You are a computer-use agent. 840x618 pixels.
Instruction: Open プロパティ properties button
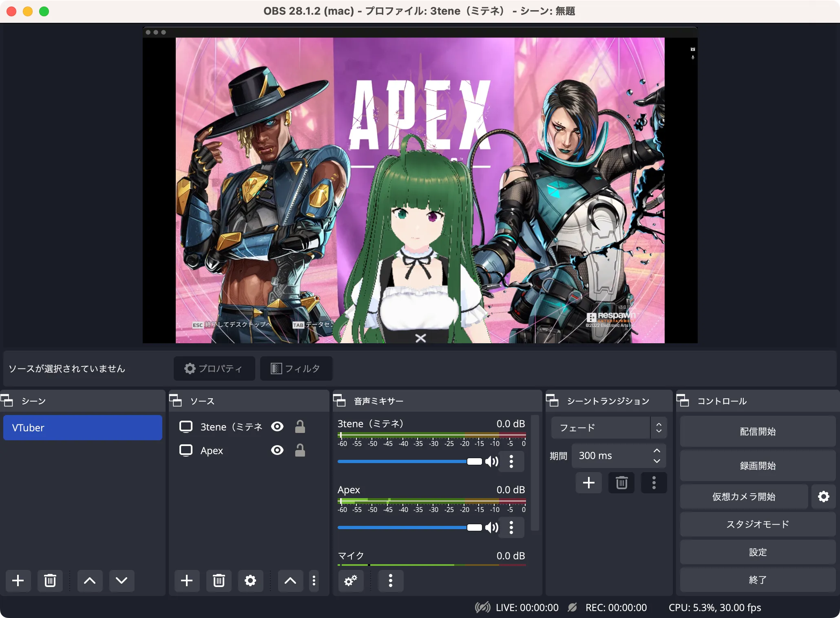coord(214,369)
